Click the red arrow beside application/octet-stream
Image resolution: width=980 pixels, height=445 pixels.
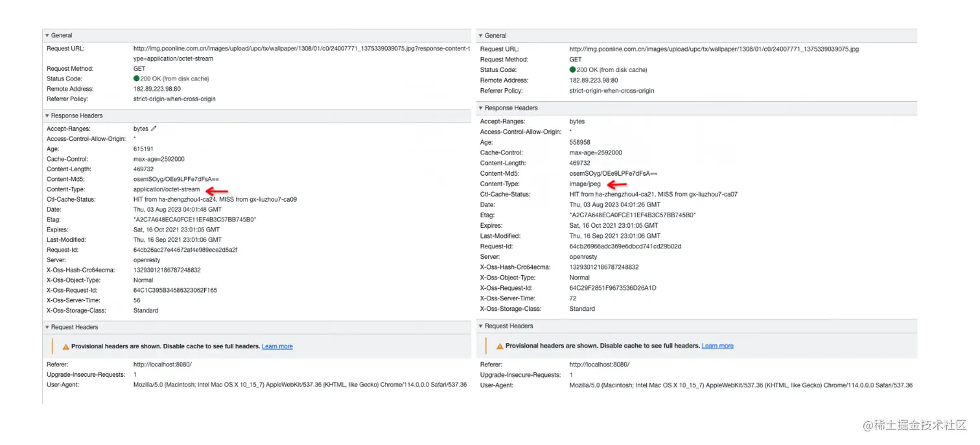point(217,191)
